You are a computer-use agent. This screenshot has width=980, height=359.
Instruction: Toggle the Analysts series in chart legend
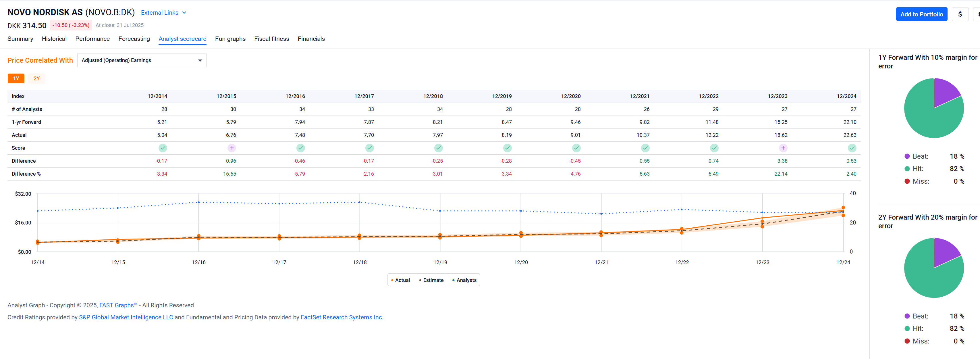point(464,280)
